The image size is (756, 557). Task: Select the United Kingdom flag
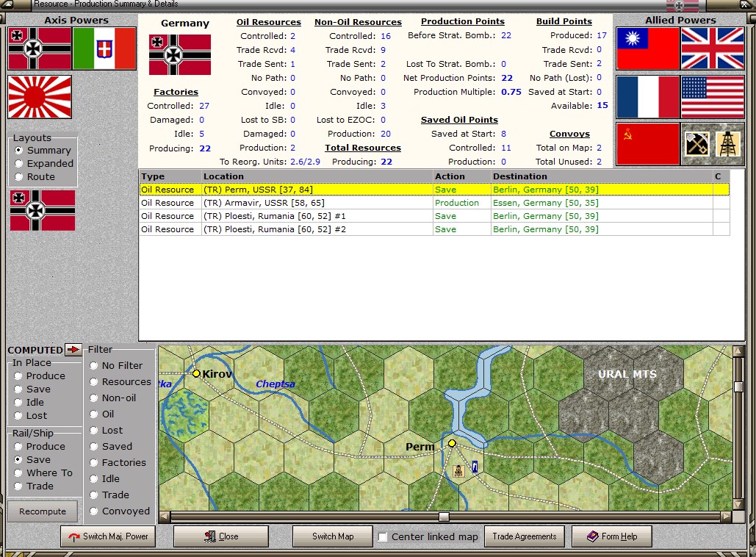[x=712, y=48]
